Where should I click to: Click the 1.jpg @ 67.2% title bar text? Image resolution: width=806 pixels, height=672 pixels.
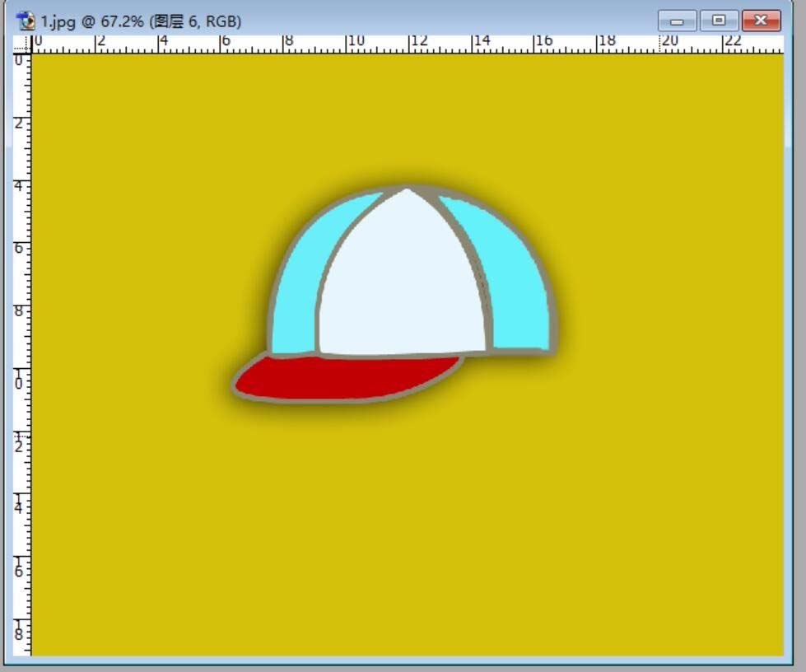click(142, 21)
